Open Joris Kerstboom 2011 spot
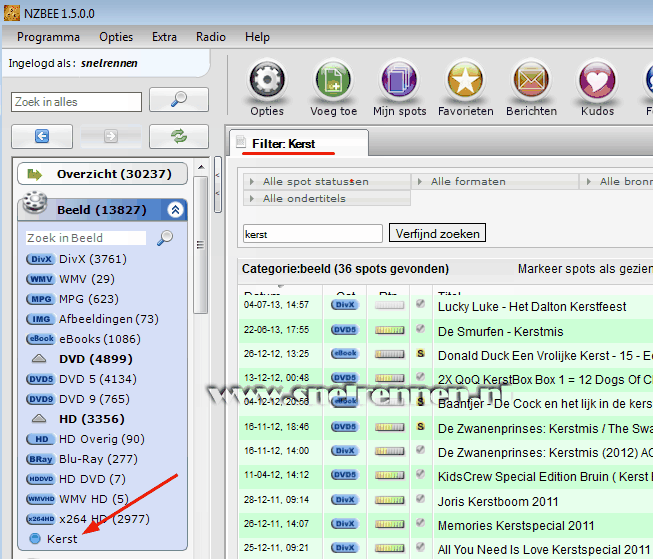 (x=498, y=502)
